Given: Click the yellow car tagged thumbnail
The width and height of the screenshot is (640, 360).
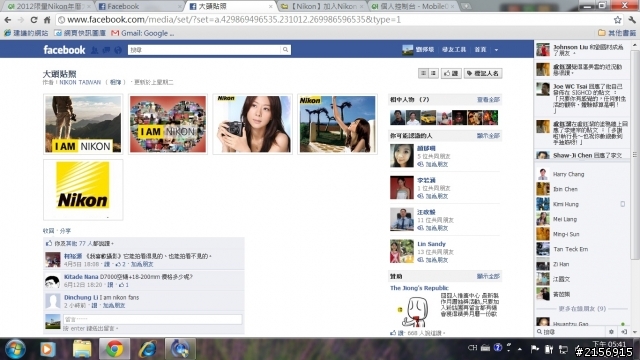Looking at the screenshot, I should point(429,118).
